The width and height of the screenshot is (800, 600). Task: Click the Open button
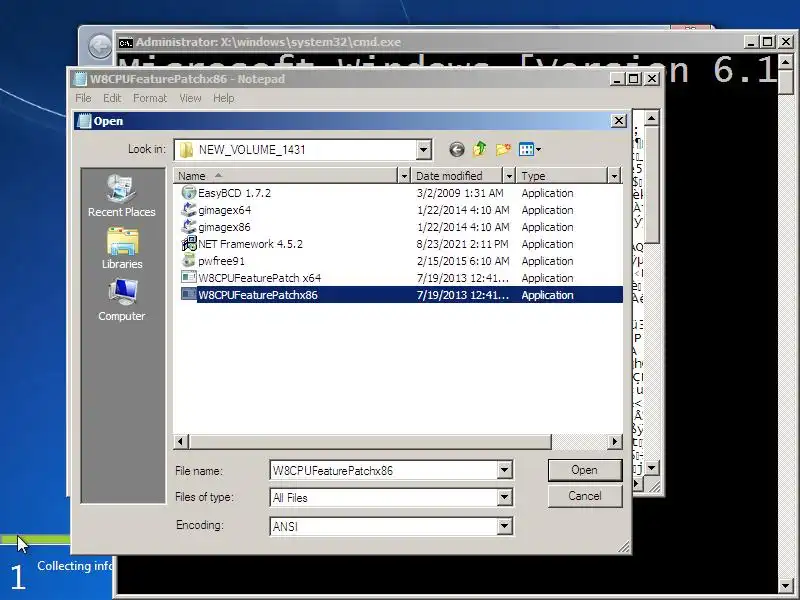coord(585,470)
